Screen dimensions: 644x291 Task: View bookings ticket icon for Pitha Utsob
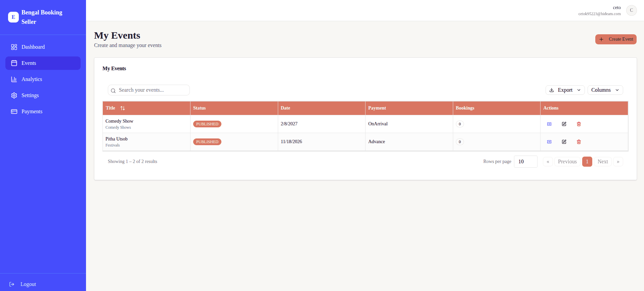[549, 142]
